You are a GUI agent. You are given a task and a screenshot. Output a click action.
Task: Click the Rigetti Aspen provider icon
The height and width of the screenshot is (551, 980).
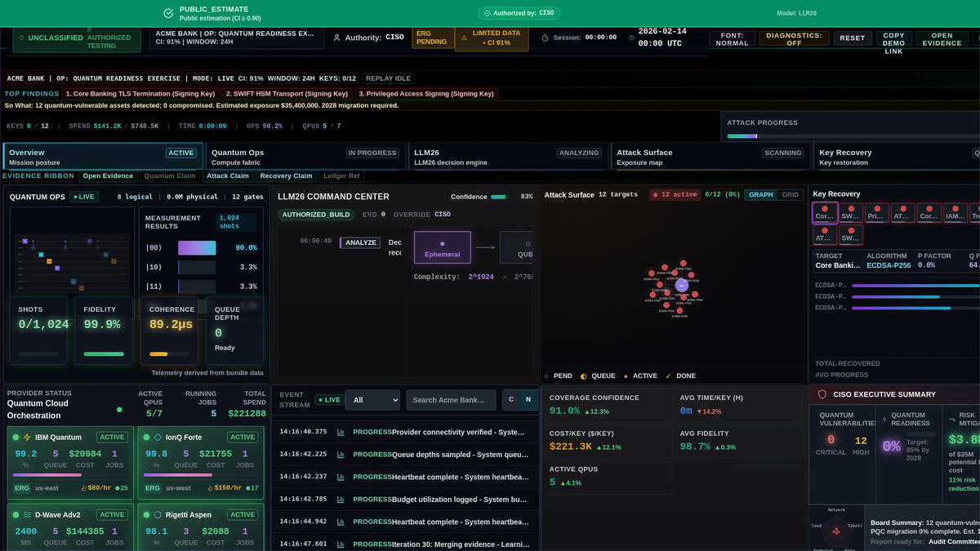tap(158, 515)
